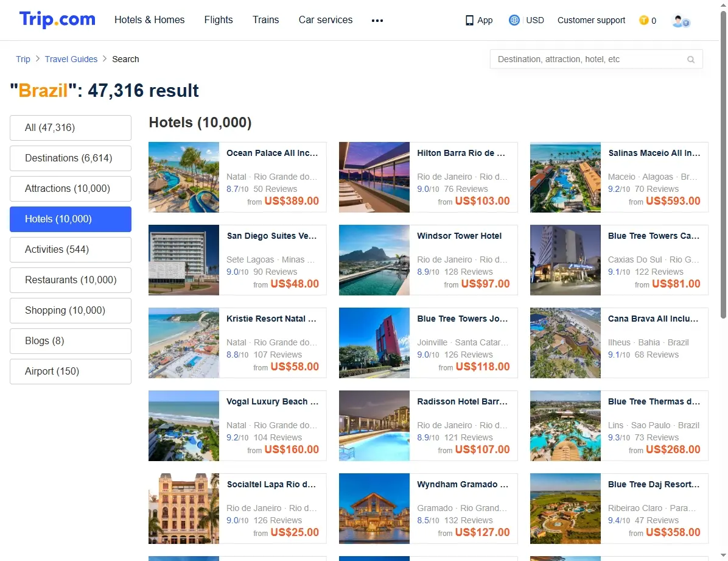The width and height of the screenshot is (728, 561).
Task: Go to Flights section
Action: 219,19
